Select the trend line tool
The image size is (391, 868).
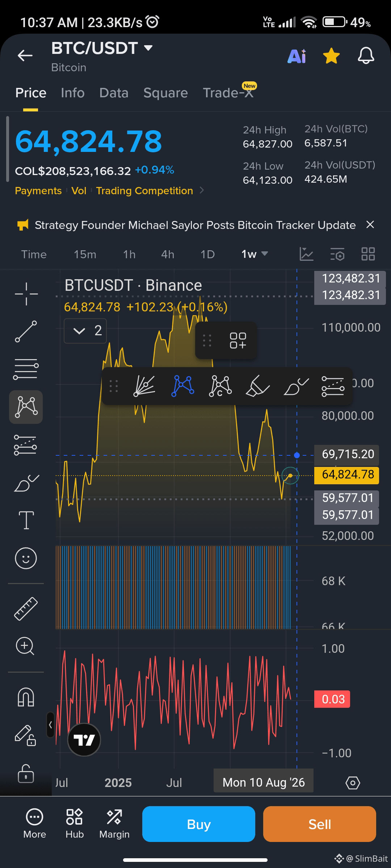pos(26,331)
